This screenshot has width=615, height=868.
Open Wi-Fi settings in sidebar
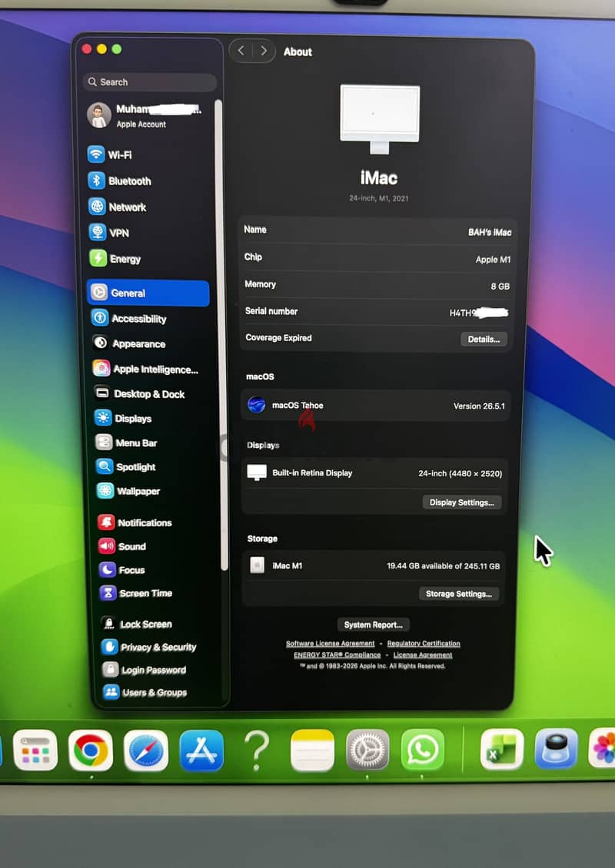point(110,154)
